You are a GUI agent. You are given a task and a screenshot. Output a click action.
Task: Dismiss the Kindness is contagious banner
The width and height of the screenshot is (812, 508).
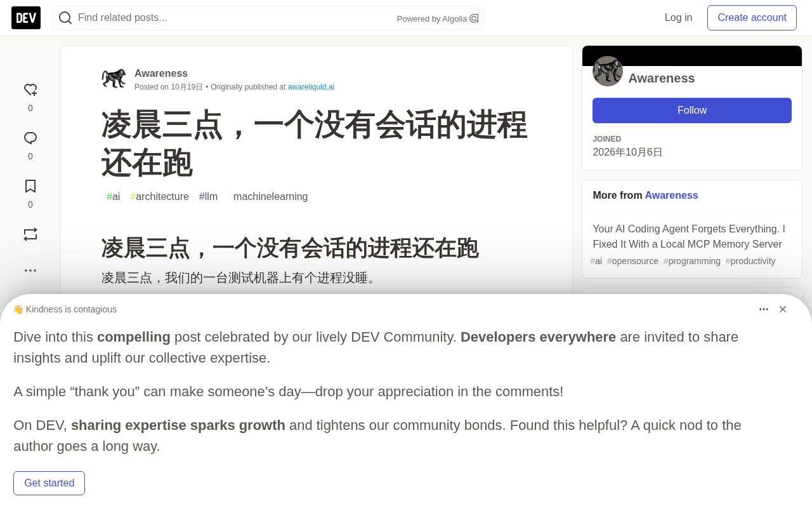point(783,309)
